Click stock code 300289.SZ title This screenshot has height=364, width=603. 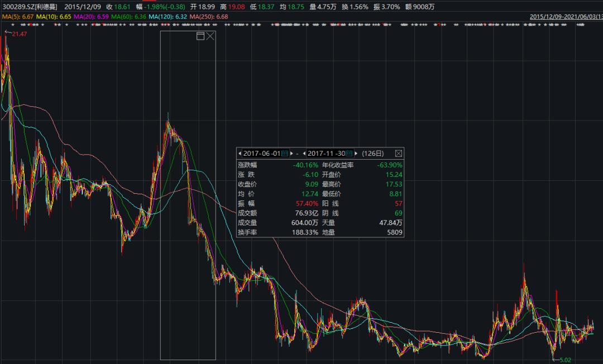[30, 7]
